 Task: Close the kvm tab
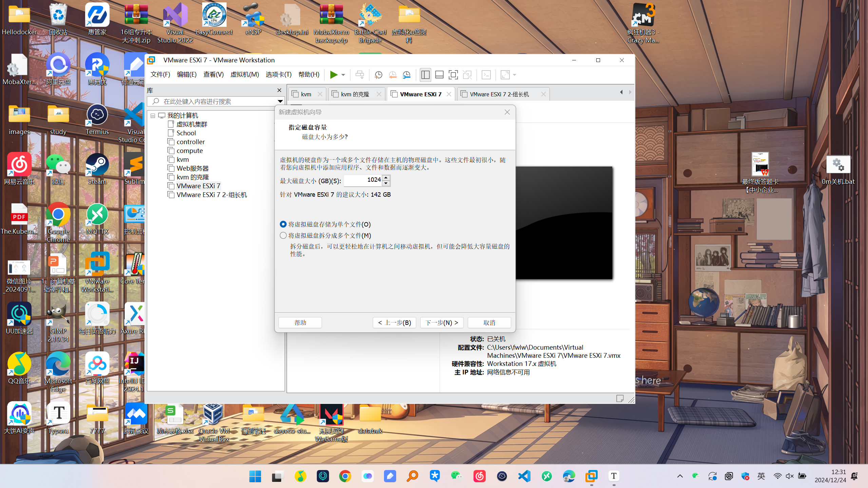(320, 94)
